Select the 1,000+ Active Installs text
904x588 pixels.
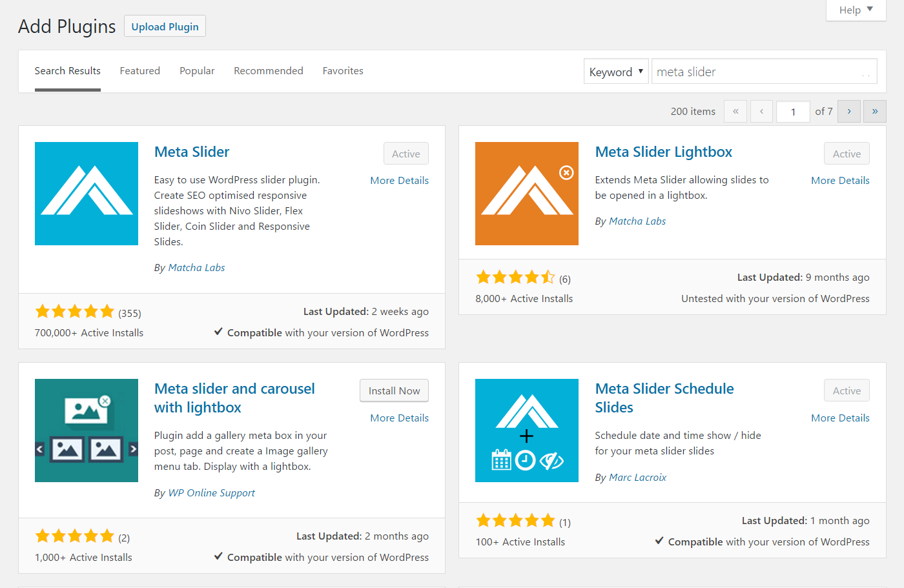point(83,558)
